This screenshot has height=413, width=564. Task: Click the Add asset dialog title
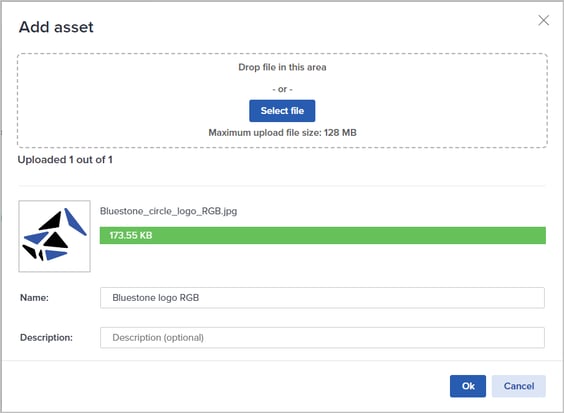coord(56,27)
